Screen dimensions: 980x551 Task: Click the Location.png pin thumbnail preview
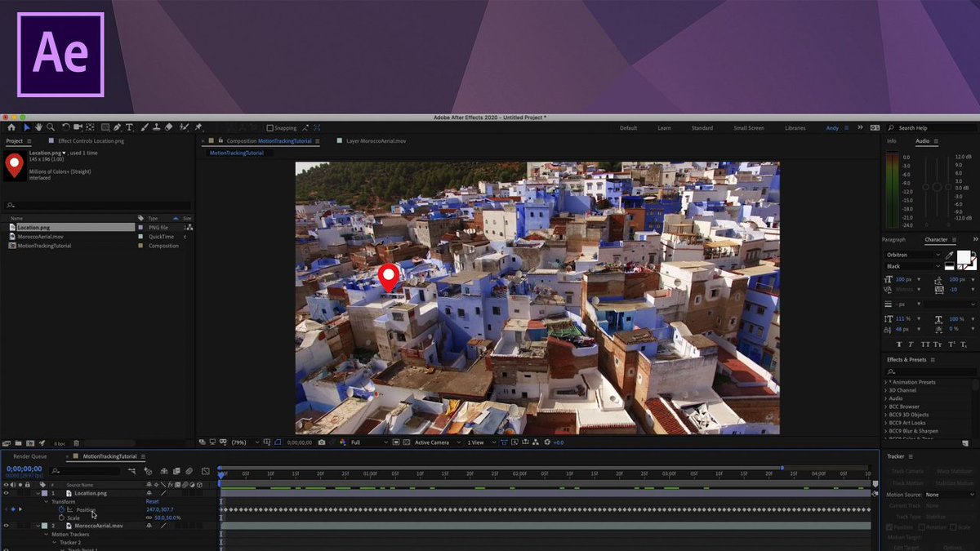coord(14,166)
